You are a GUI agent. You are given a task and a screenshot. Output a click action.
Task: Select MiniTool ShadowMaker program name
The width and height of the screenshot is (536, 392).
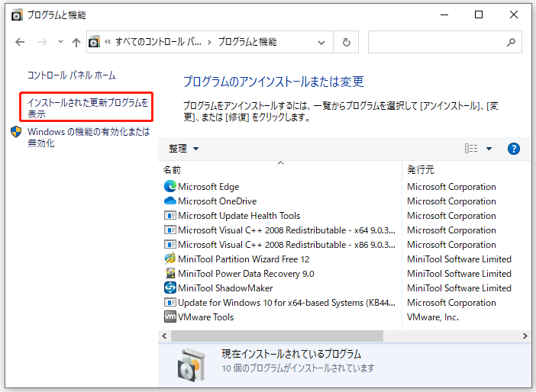225,288
